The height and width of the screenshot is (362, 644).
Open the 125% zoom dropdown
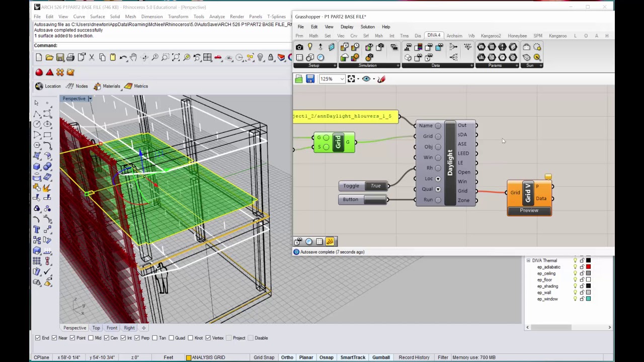(342, 79)
